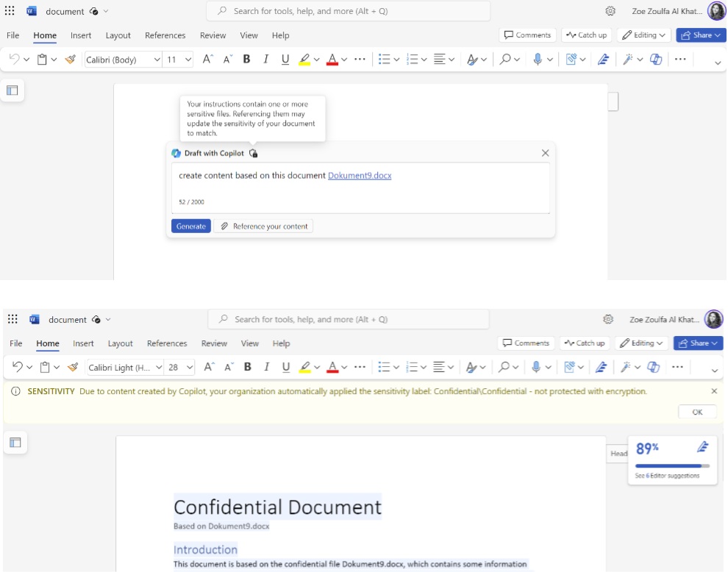The width and height of the screenshot is (728, 572).
Task: Click Find magnifier icon in top toolbar
Action: pyautogui.click(x=505, y=59)
